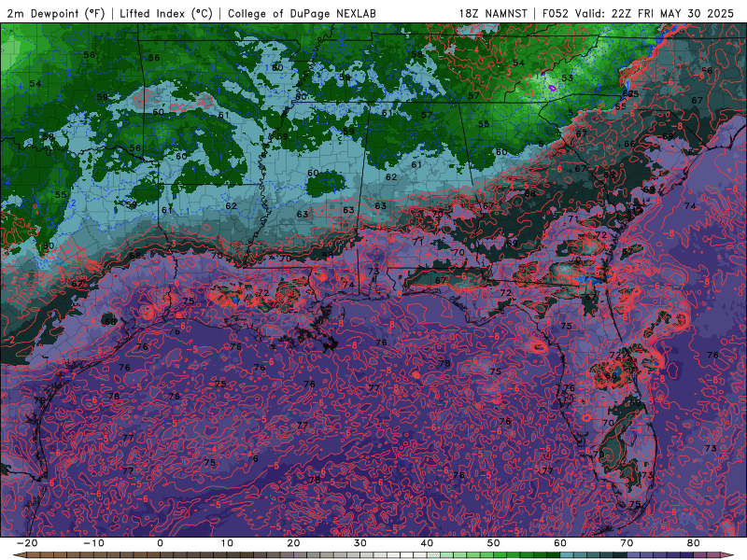
Task: Click the 0 label on the color scale
Action: pos(160,543)
